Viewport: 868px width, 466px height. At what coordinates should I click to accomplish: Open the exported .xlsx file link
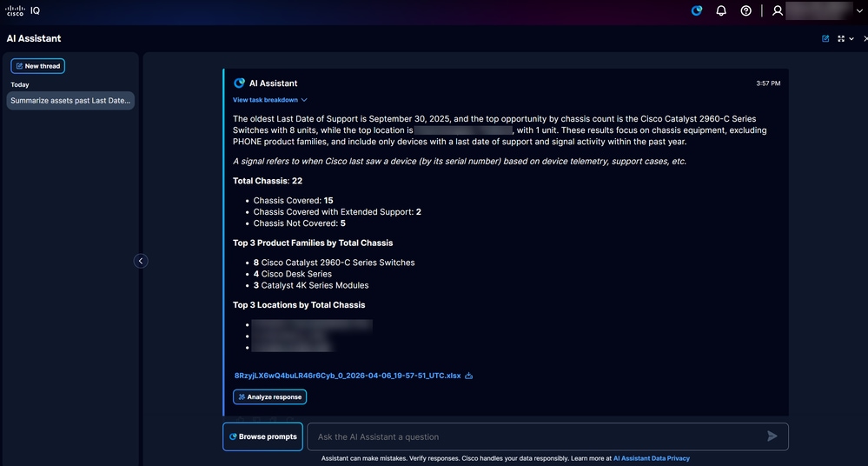(x=347, y=375)
